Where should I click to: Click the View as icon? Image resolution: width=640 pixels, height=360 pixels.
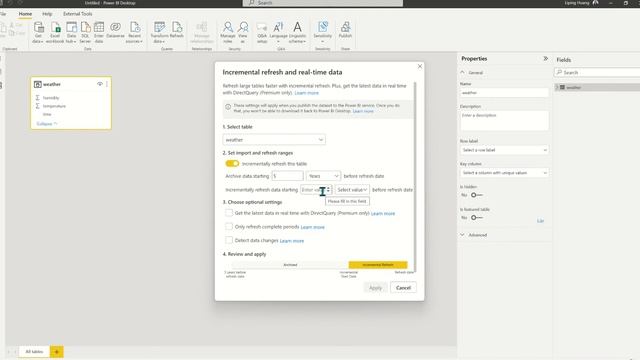coord(243,32)
